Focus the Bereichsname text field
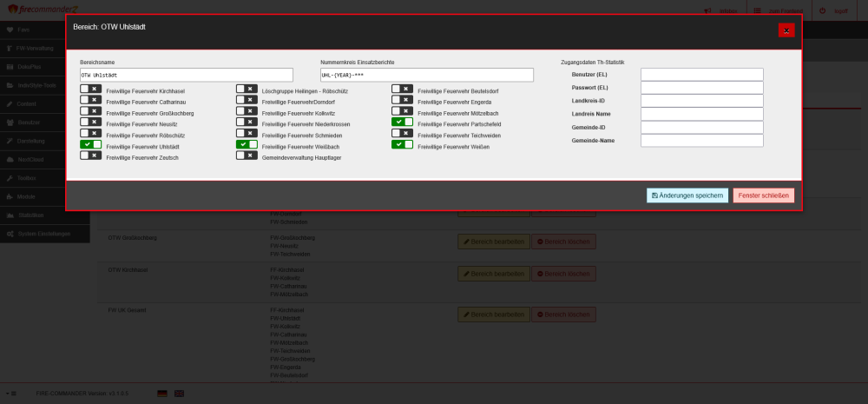 (187, 76)
